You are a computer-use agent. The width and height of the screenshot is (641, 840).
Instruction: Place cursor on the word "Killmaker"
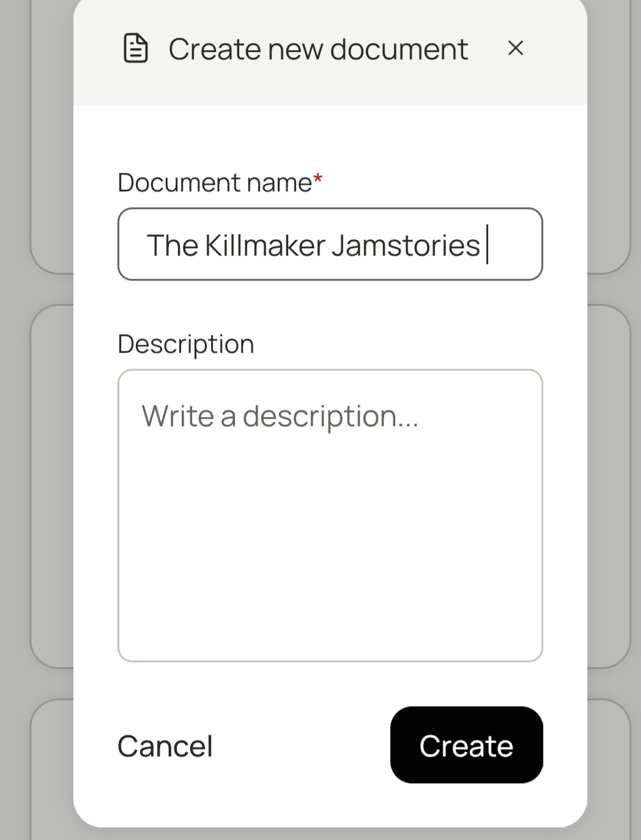[x=265, y=245]
